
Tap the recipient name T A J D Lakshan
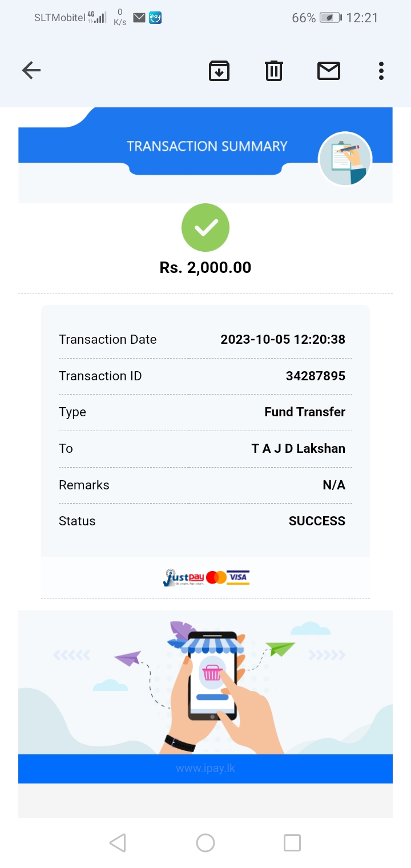[298, 448]
